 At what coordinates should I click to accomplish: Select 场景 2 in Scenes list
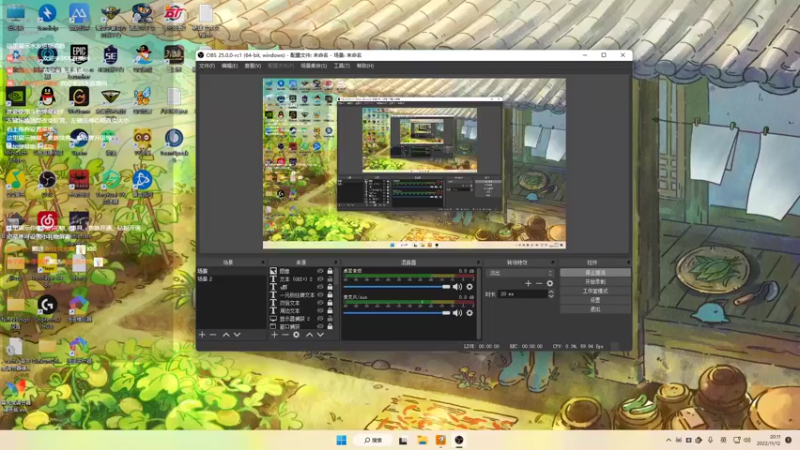coord(231,279)
